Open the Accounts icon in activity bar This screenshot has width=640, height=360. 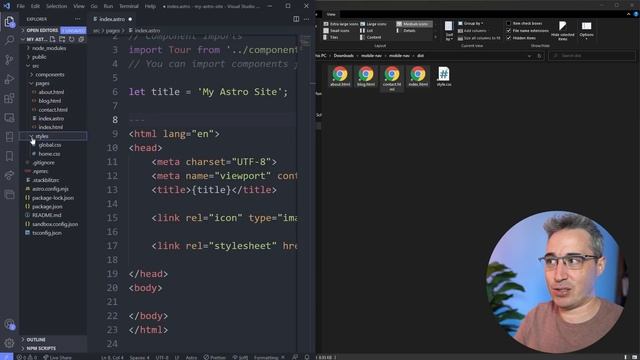click(9, 324)
